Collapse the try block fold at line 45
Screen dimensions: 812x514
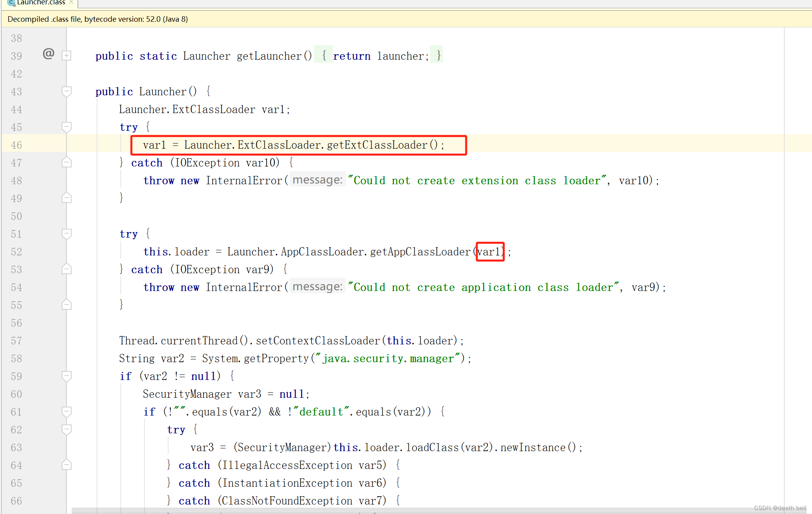67,127
